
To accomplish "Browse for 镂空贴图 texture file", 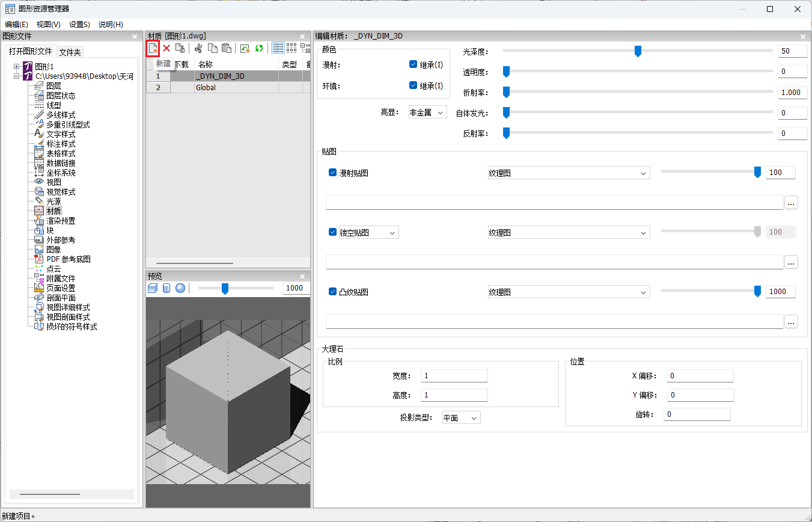I will pos(791,262).
